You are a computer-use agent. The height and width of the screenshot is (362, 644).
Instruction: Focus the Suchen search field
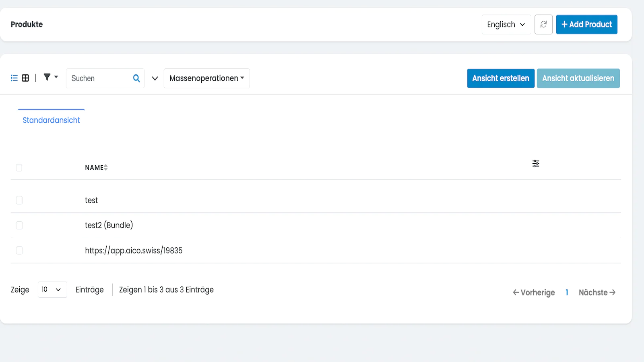click(x=99, y=78)
